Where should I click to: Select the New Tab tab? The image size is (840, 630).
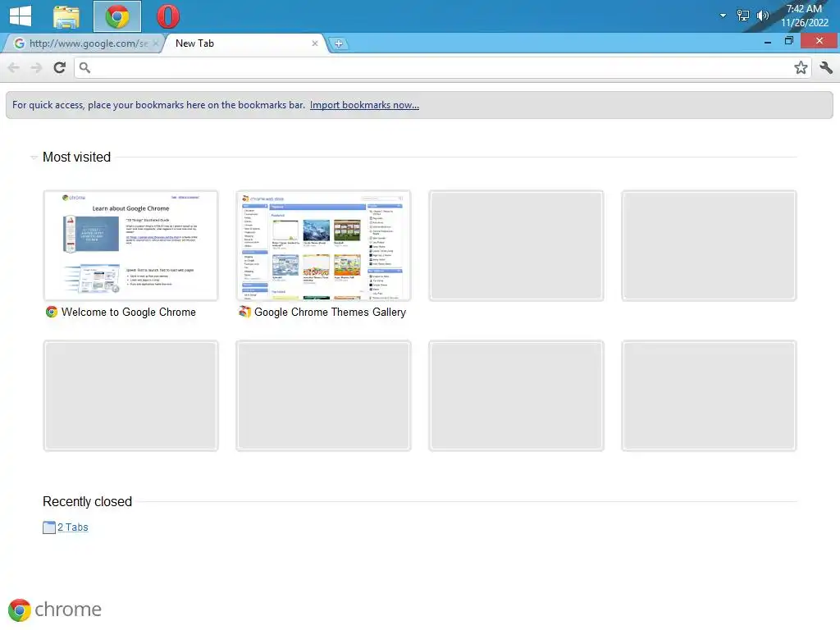[x=244, y=43]
